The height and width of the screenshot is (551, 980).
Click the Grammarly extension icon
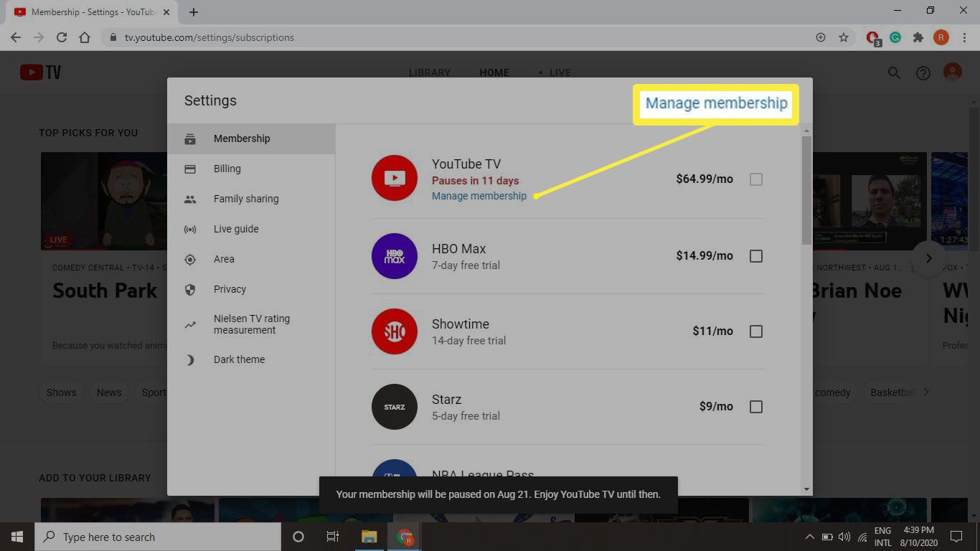895,37
